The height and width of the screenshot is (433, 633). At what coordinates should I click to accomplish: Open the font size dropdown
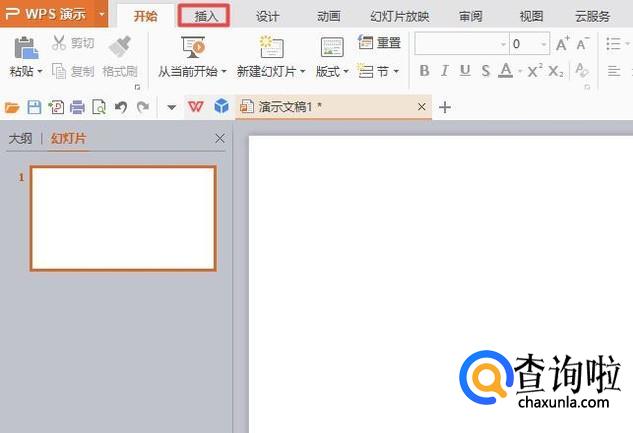(x=544, y=44)
